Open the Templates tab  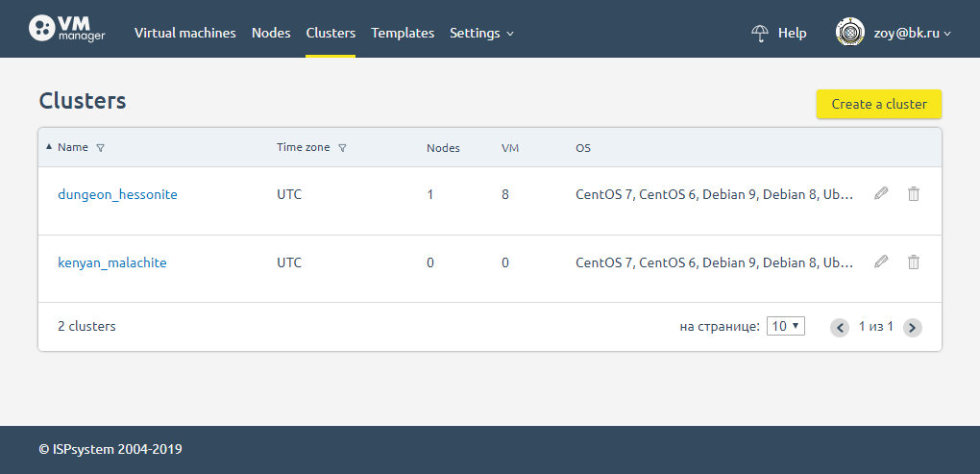(403, 33)
